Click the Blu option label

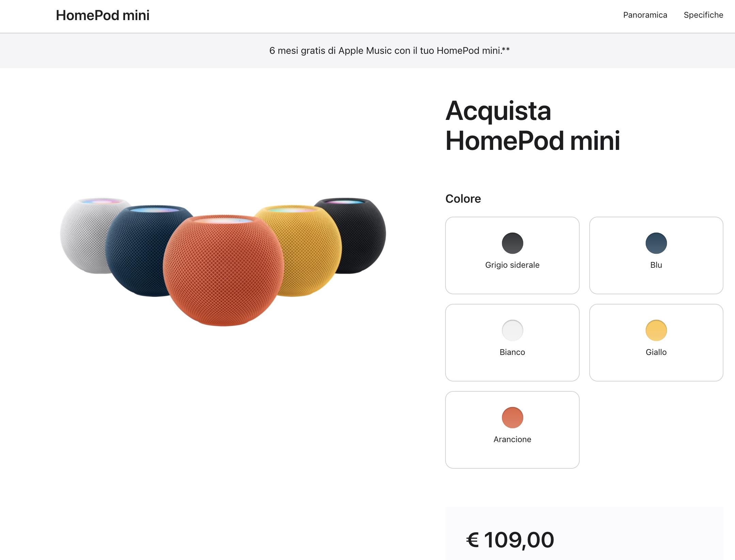(656, 265)
